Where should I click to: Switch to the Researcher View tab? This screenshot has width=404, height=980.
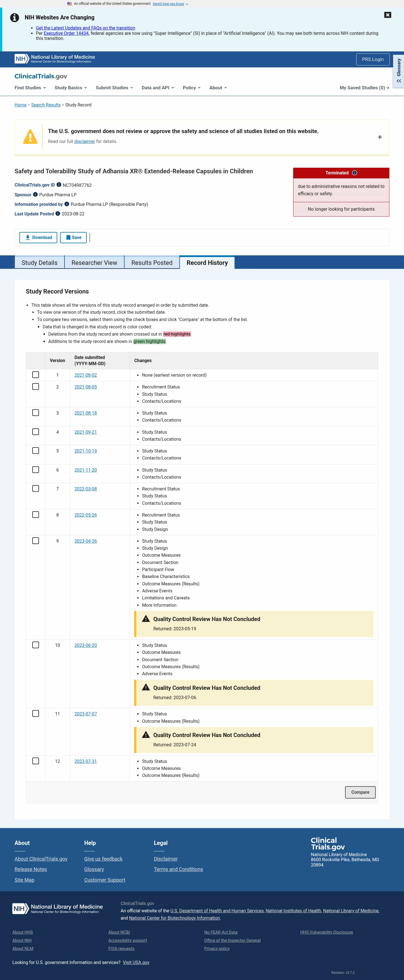94,263
